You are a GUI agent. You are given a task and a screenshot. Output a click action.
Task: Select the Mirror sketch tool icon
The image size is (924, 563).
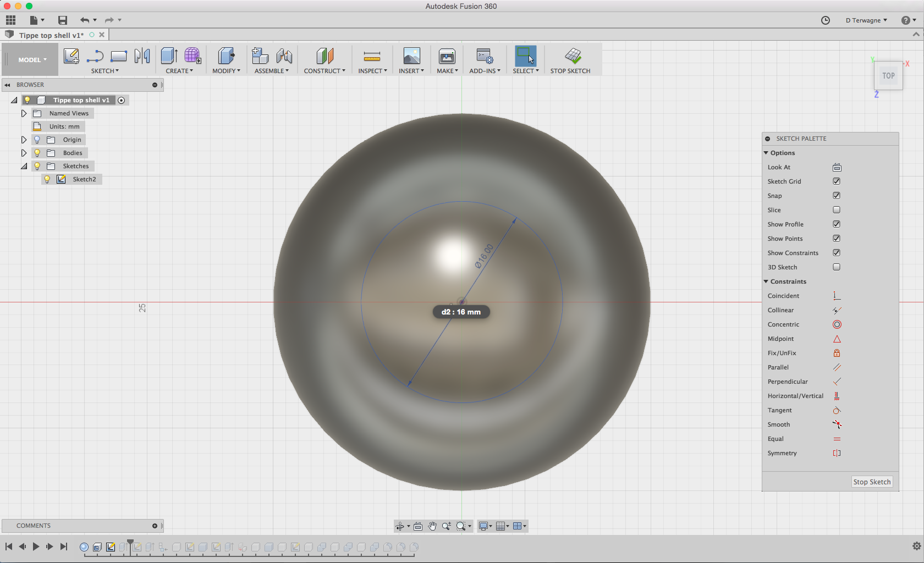click(x=142, y=56)
